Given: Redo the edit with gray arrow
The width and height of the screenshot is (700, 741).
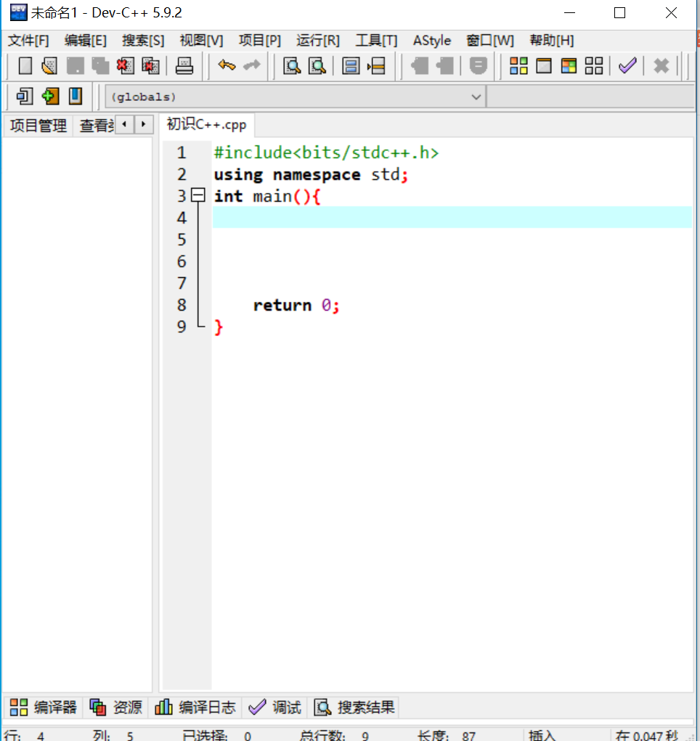Looking at the screenshot, I should (252, 65).
